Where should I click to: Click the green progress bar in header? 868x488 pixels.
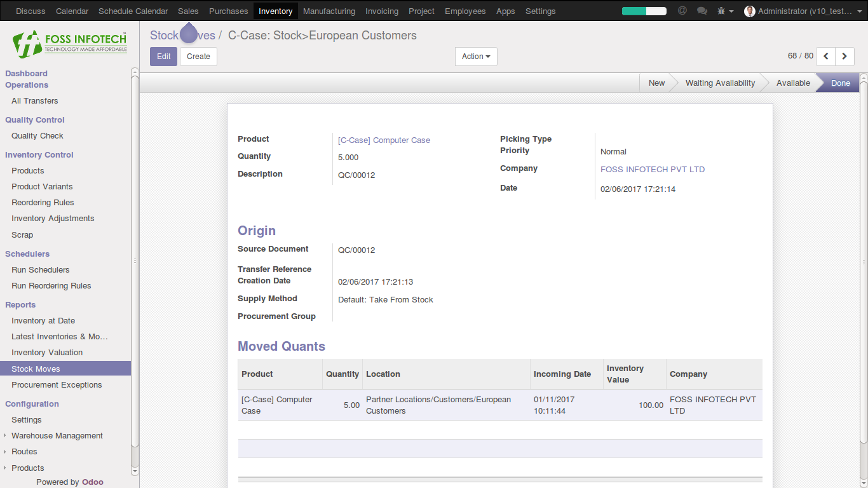point(644,11)
